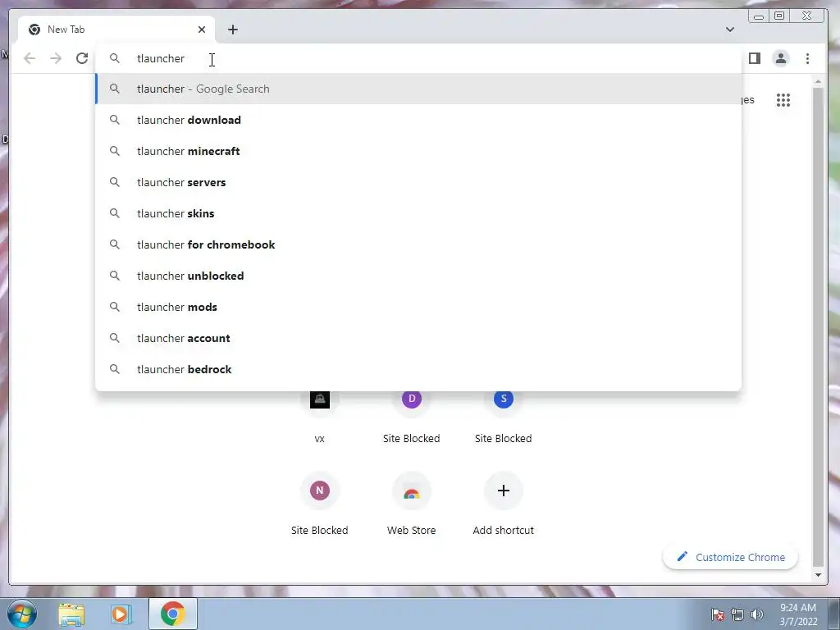
Task: Select the New Tab tab
Action: pos(116,30)
